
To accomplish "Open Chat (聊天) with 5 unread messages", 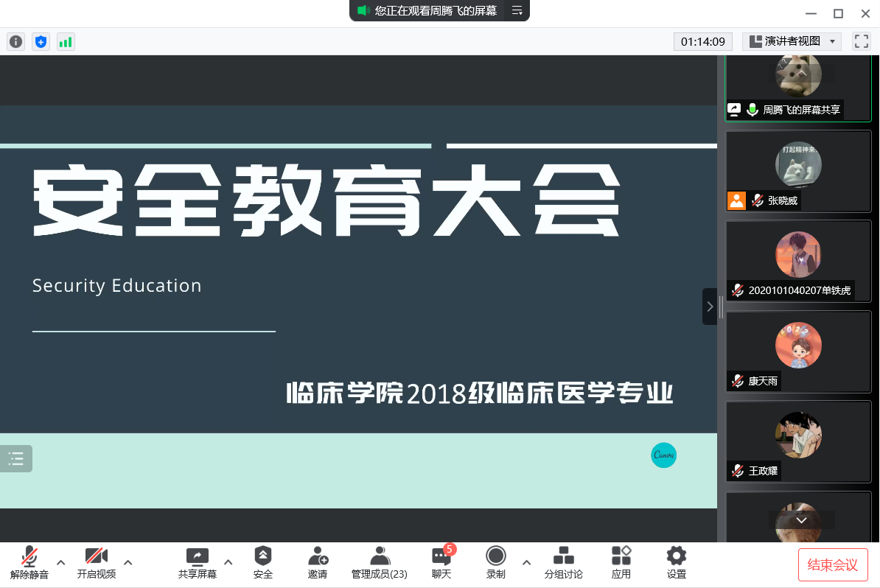I will (441, 563).
